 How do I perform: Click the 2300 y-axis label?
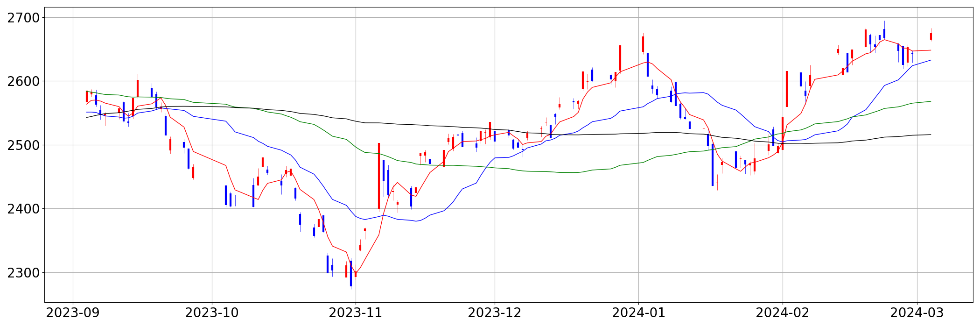pyautogui.click(x=23, y=273)
